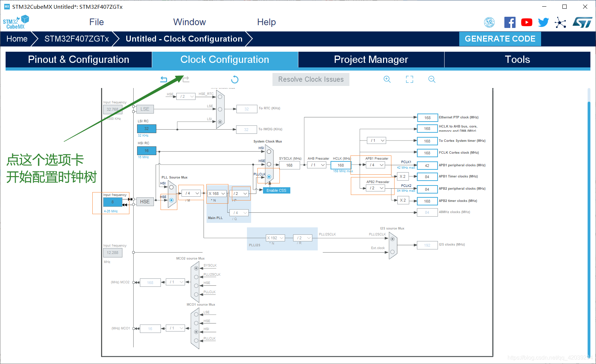Select SYSCLK in MCO2 source Mux
Screen dimensions: 596x364
click(x=196, y=268)
